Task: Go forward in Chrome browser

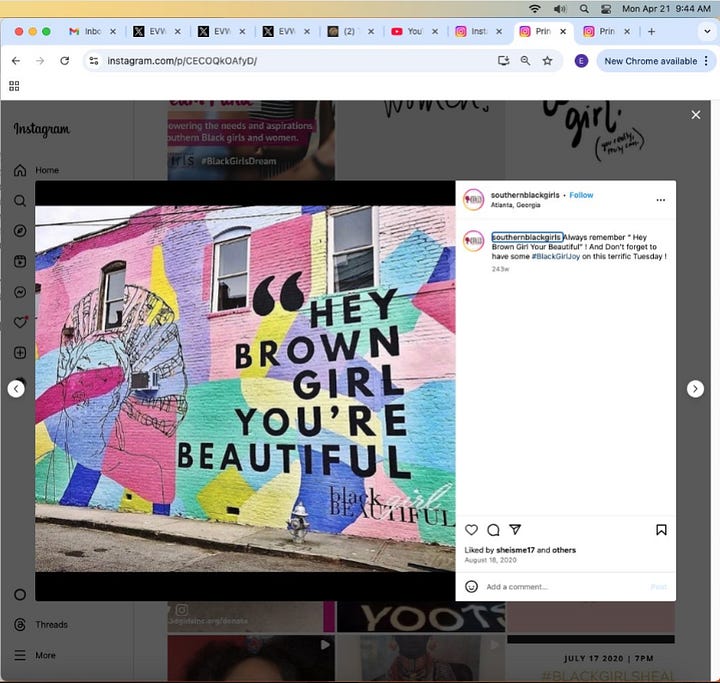Action: 40,61
